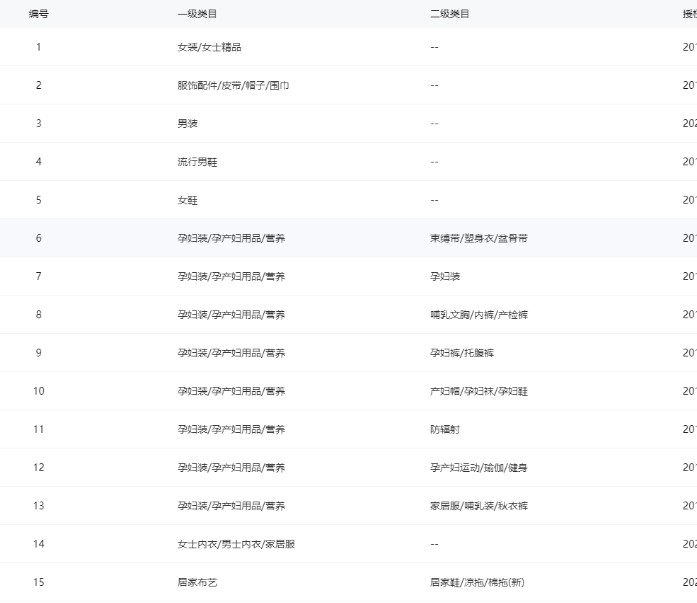This screenshot has width=697, height=603.
Task: Select row number 10 cell
Action: pyautogui.click(x=39, y=391)
